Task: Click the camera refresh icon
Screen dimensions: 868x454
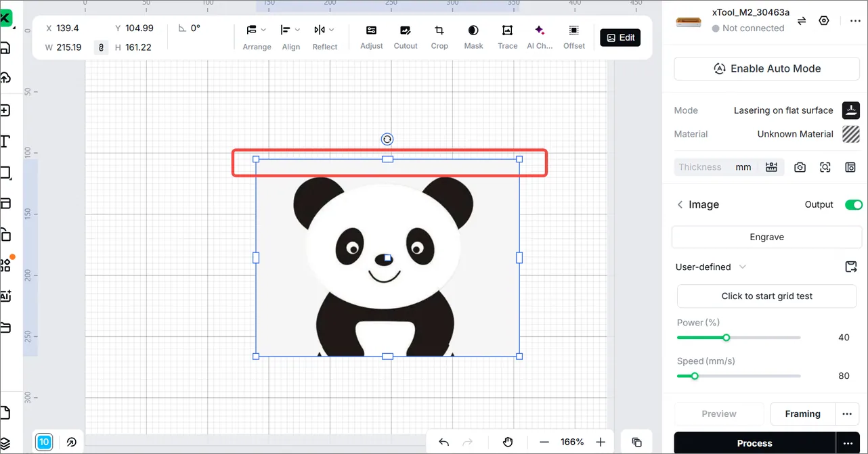Action: click(x=800, y=167)
